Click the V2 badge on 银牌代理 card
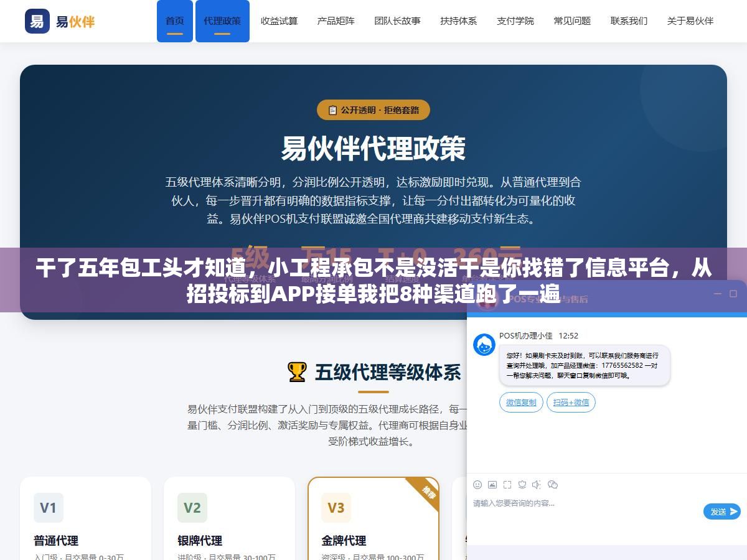747x560 pixels. (192, 508)
